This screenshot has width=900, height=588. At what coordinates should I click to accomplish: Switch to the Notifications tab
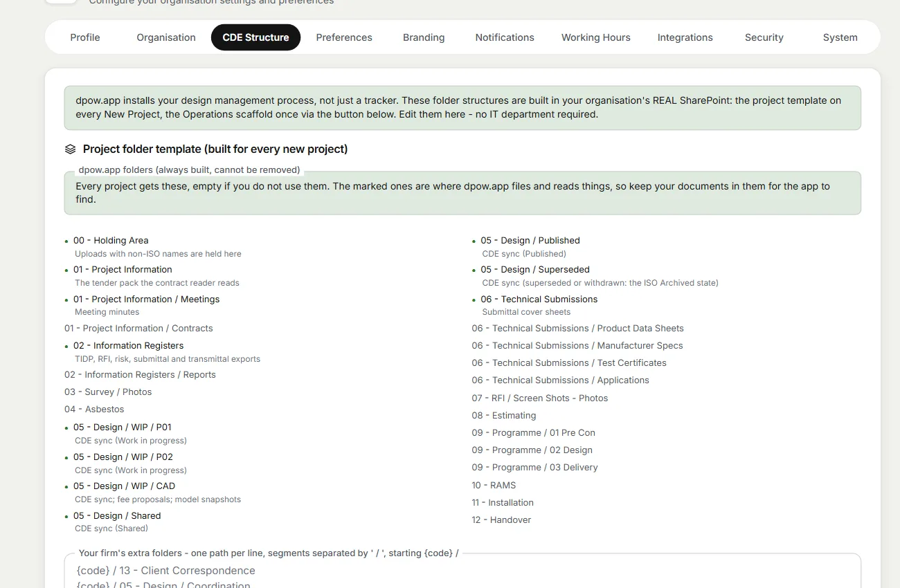505,37
